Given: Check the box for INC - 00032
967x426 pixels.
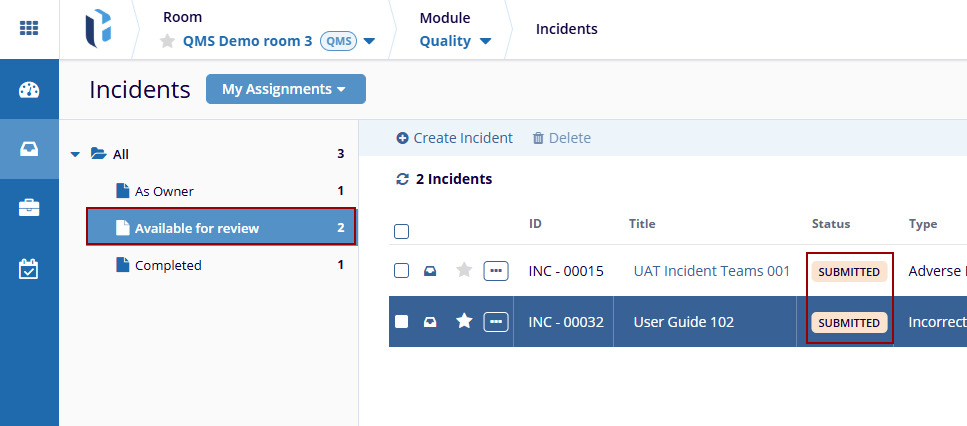Looking at the screenshot, I should (401, 322).
